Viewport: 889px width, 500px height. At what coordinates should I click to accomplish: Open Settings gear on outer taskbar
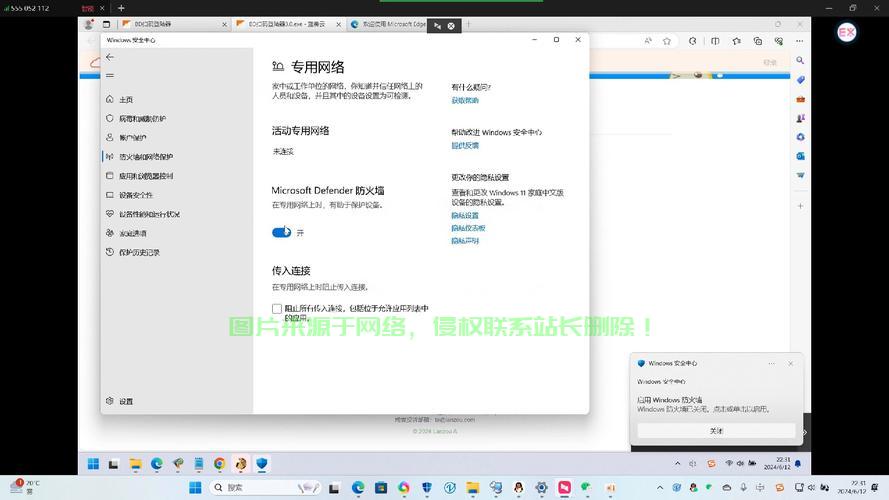[x=541, y=488]
